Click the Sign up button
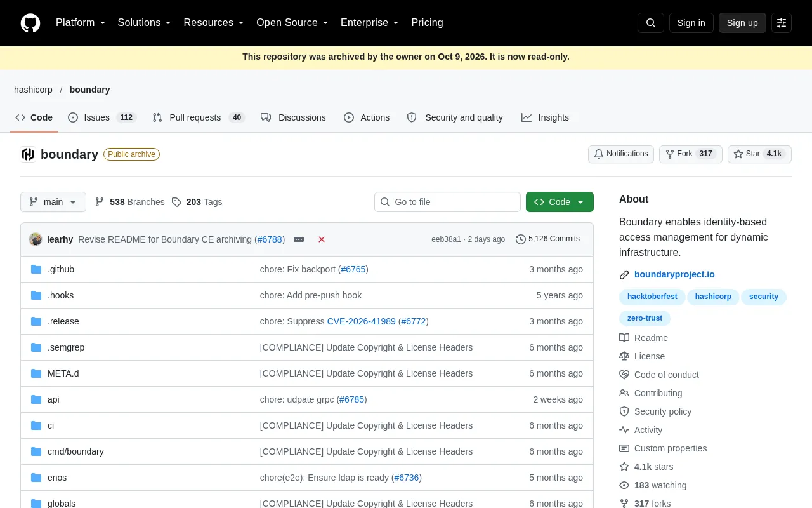This screenshot has width=812, height=508. pyautogui.click(x=742, y=23)
